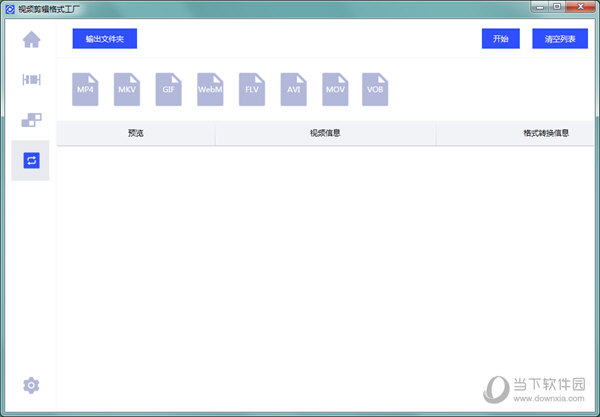The width and height of the screenshot is (600, 417).
Task: Select GIF as output format
Action: pos(168,89)
